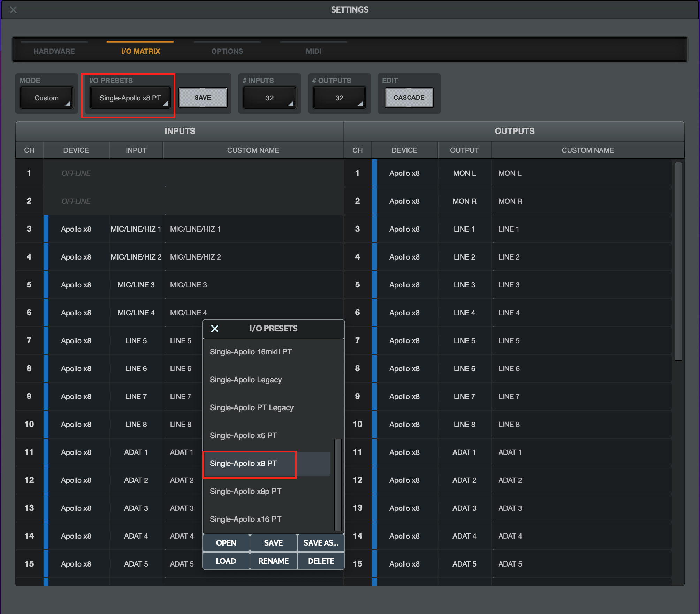Click the CASCADE edit button
This screenshot has width=700, height=614.
[409, 98]
